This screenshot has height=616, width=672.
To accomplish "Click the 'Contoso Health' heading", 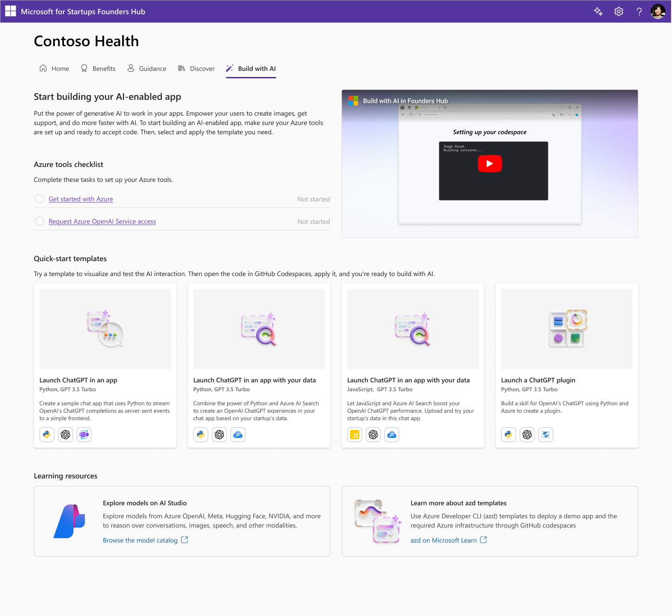I will [86, 41].
